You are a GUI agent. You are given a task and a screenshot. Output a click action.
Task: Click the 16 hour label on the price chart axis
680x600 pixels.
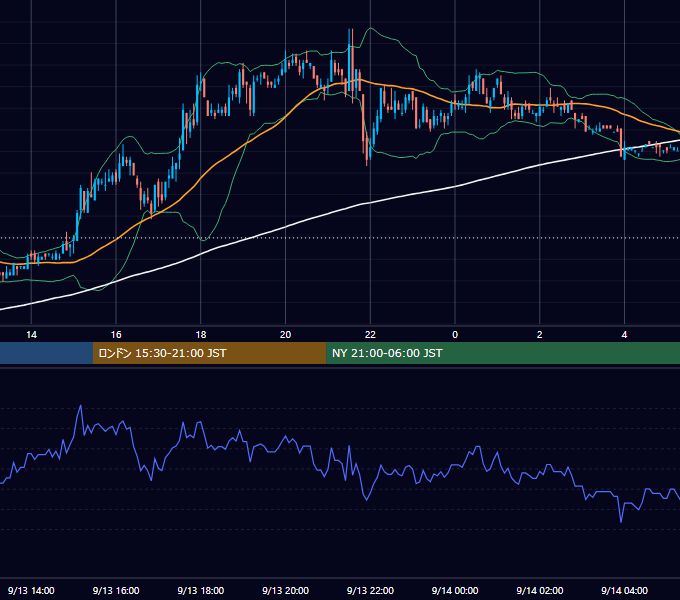[x=116, y=335]
